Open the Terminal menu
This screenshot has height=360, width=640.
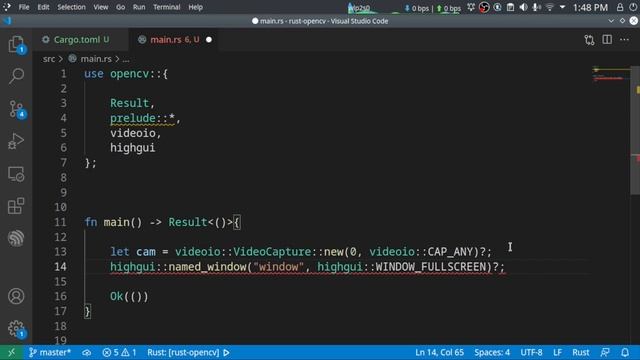point(167,7)
